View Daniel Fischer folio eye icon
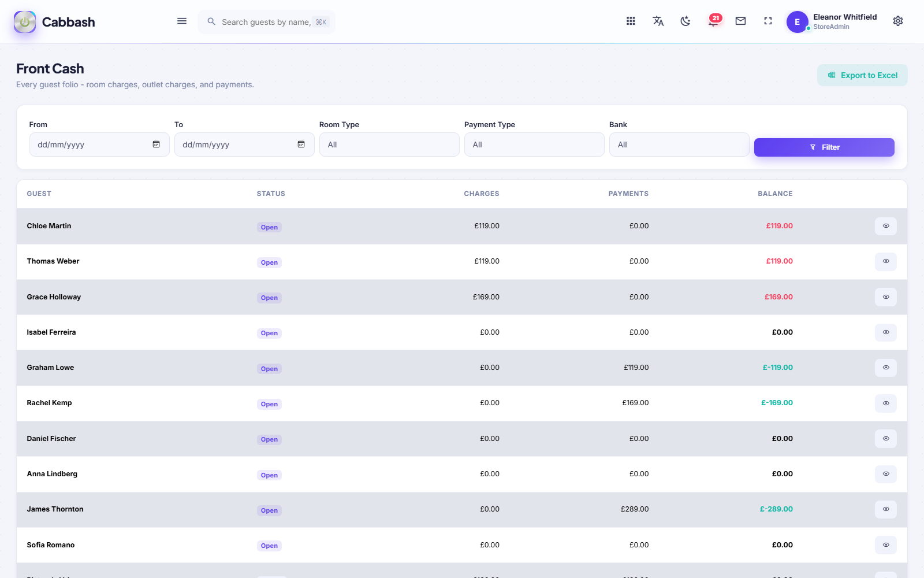This screenshot has height=578, width=924. tap(886, 439)
